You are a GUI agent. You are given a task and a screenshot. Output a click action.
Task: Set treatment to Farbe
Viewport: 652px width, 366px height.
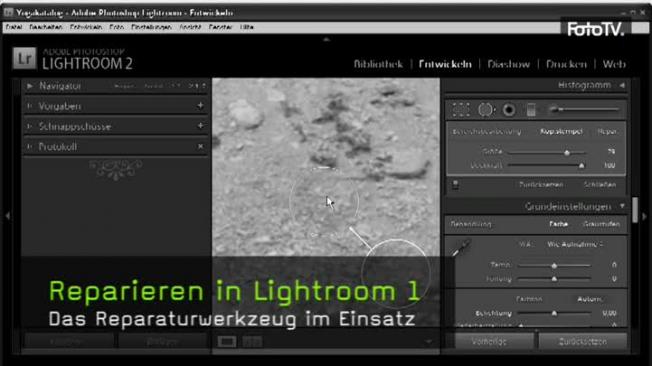[x=558, y=224]
